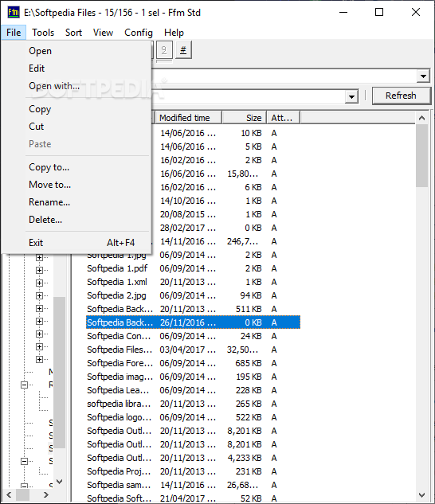Click the size cell '685 KB'
Screen dimensions: 435x504
pyautogui.click(x=249, y=363)
